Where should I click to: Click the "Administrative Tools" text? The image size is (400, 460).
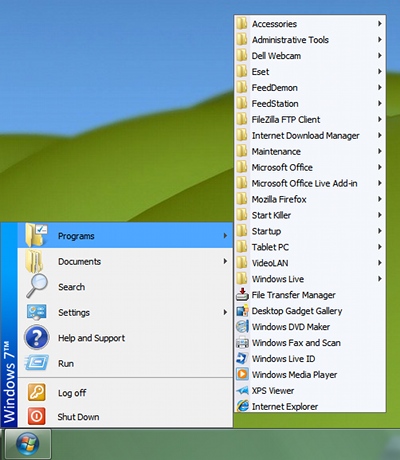click(290, 40)
